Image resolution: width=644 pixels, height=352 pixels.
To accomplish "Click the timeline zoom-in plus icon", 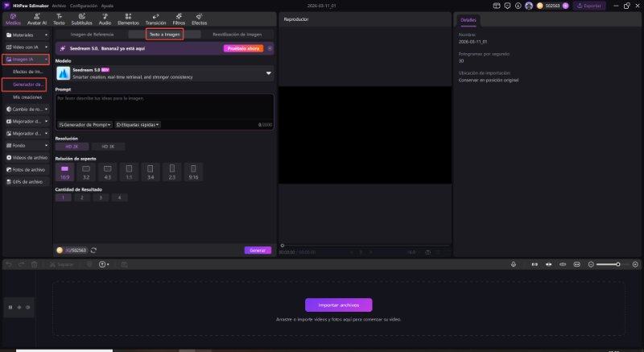I will 635,264.
